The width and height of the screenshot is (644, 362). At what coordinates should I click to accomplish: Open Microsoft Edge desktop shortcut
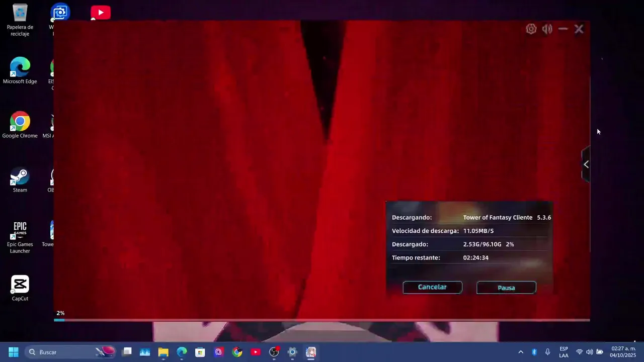20,71
